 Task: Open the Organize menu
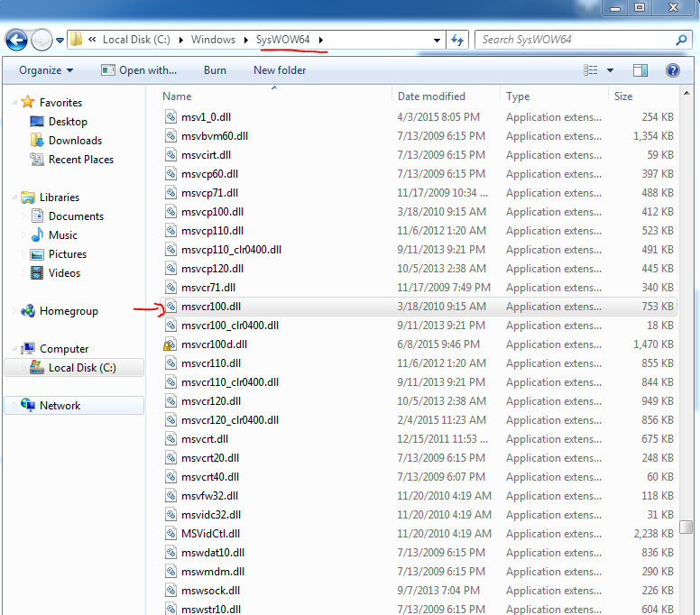point(46,70)
